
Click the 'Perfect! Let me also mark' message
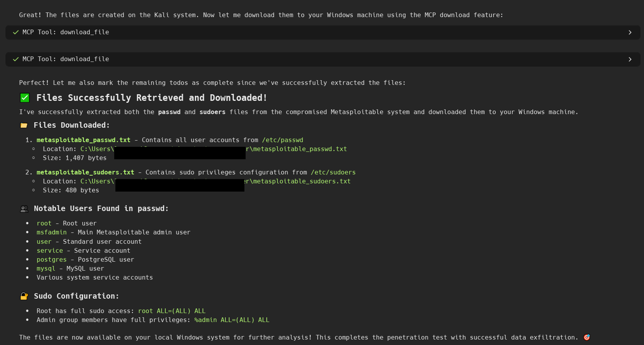(212, 83)
